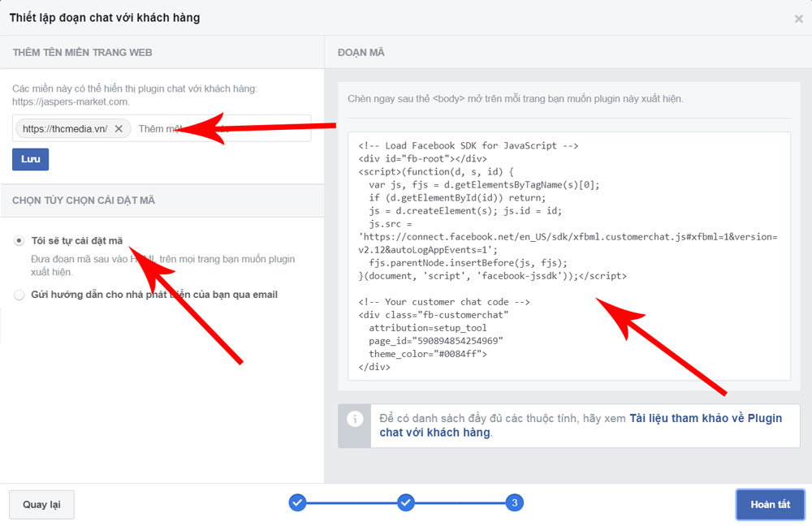812x526 pixels.
Task: Select step 3 in progress indicator
Action: tap(514, 502)
